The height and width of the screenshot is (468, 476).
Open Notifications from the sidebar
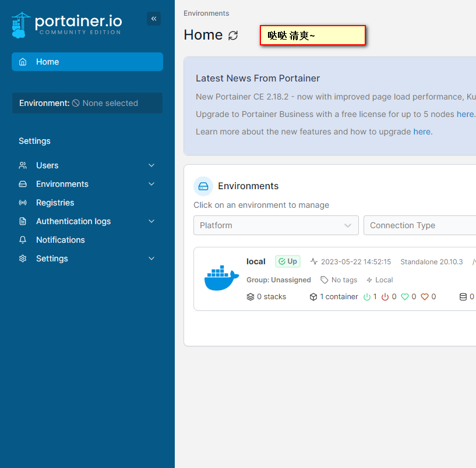click(60, 240)
